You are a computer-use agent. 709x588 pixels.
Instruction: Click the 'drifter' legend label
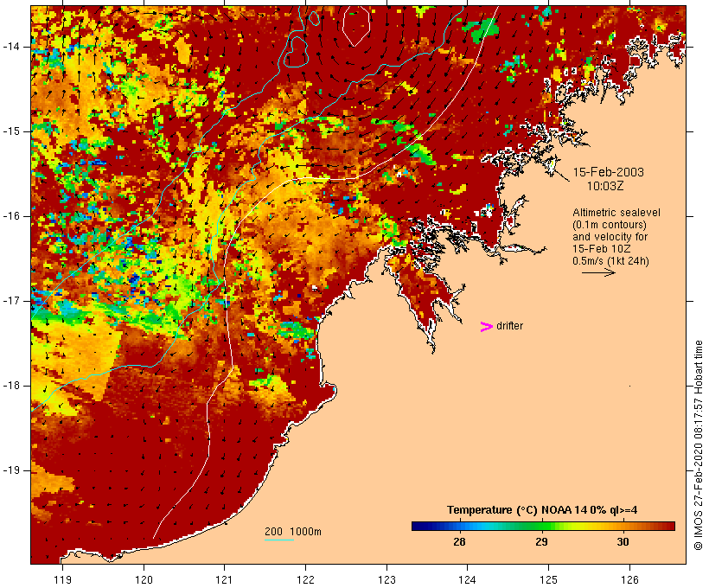coord(509,326)
